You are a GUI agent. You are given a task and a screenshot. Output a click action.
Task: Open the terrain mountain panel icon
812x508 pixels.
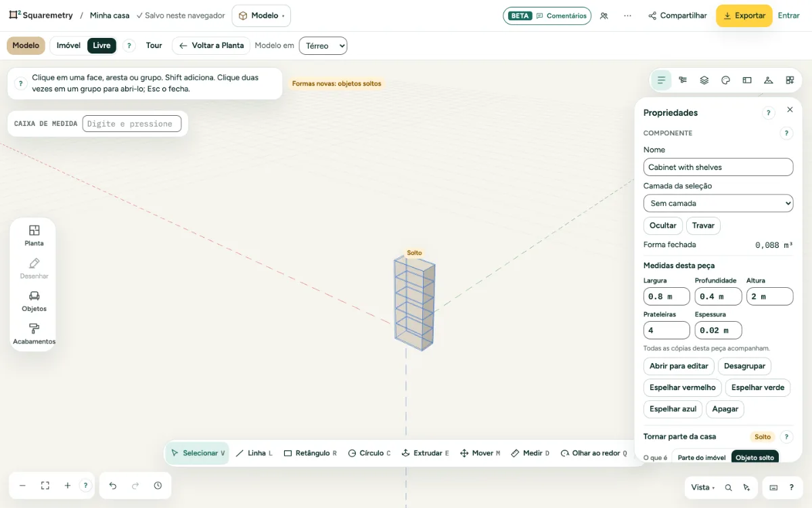click(x=768, y=80)
